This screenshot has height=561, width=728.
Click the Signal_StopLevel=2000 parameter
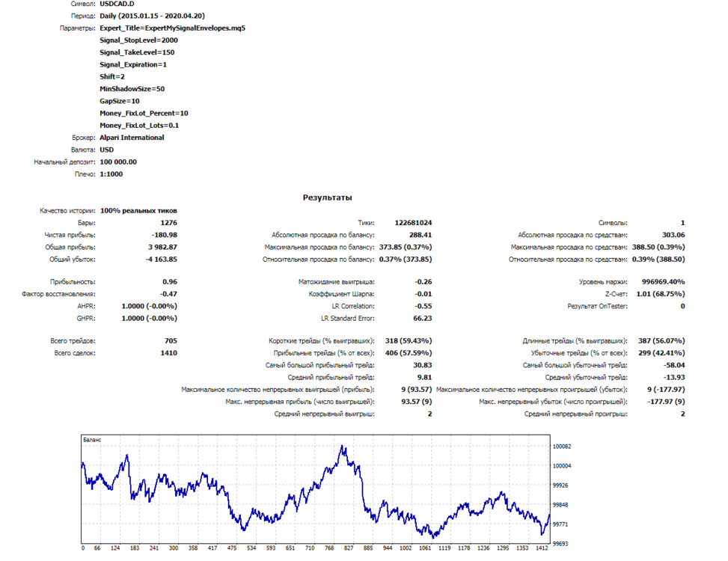pyautogui.click(x=138, y=40)
